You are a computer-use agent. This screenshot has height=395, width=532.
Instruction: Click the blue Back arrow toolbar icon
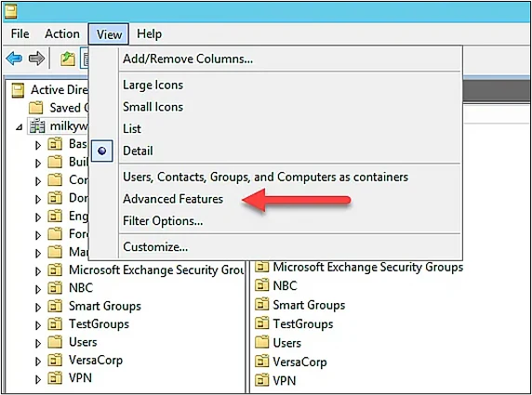[x=14, y=59]
